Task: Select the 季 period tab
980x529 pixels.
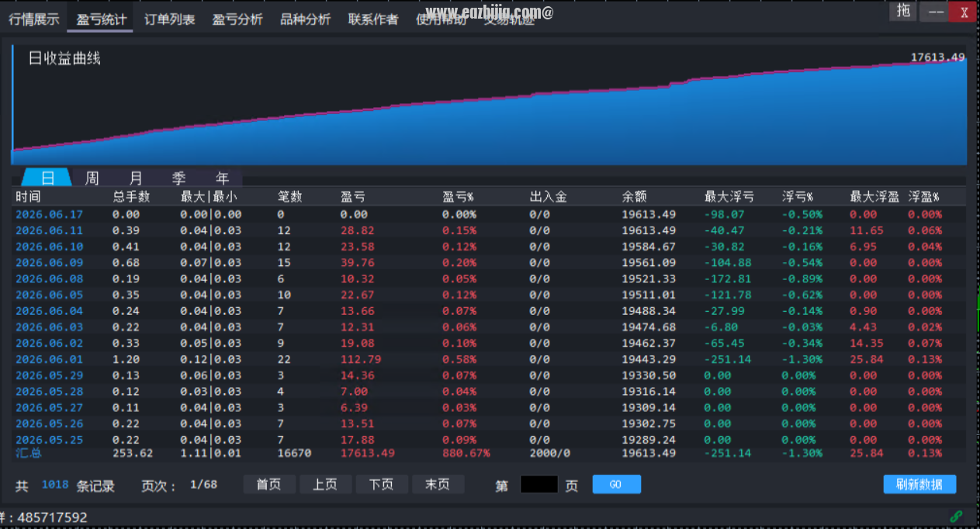Action: [179, 178]
